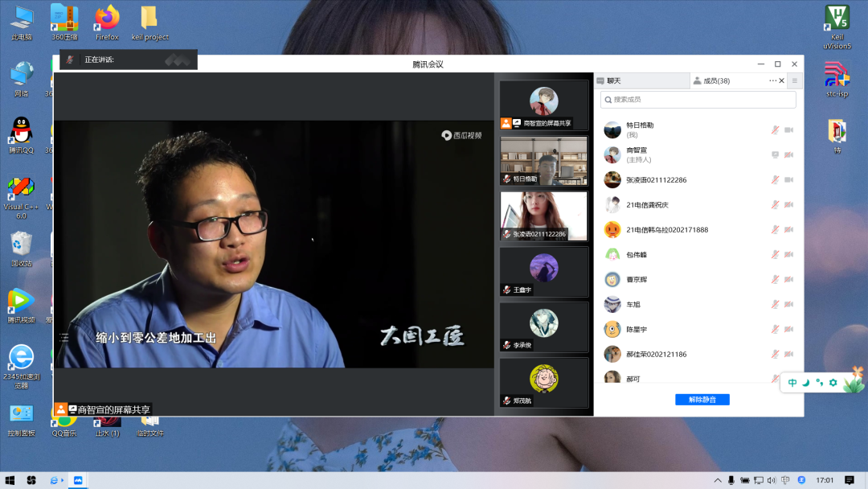
Task: Click 商智宣's camera icon in member list
Action: pyautogui.click(x=789, y=154)
